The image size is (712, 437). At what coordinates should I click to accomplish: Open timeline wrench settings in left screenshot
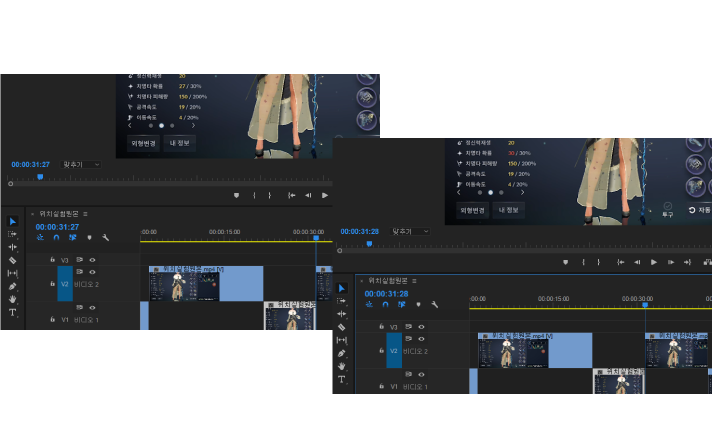pyautogui.click(x=106, y=238)
